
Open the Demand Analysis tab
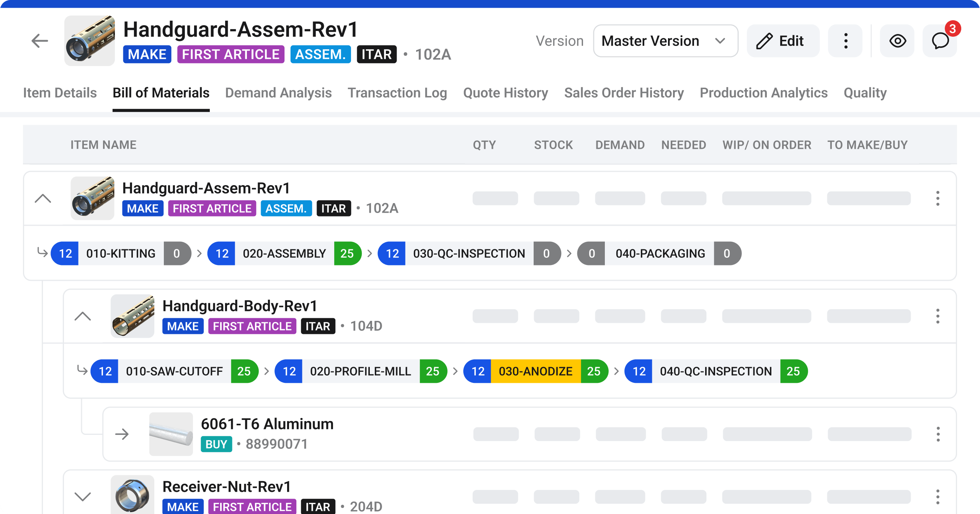(x=278, y=93)
